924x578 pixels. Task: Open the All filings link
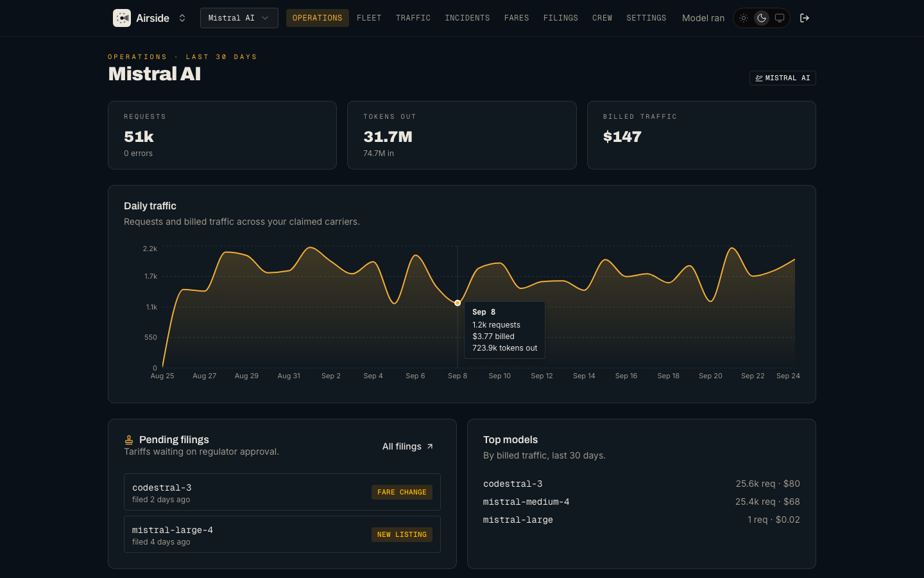[x=408, y=446]
